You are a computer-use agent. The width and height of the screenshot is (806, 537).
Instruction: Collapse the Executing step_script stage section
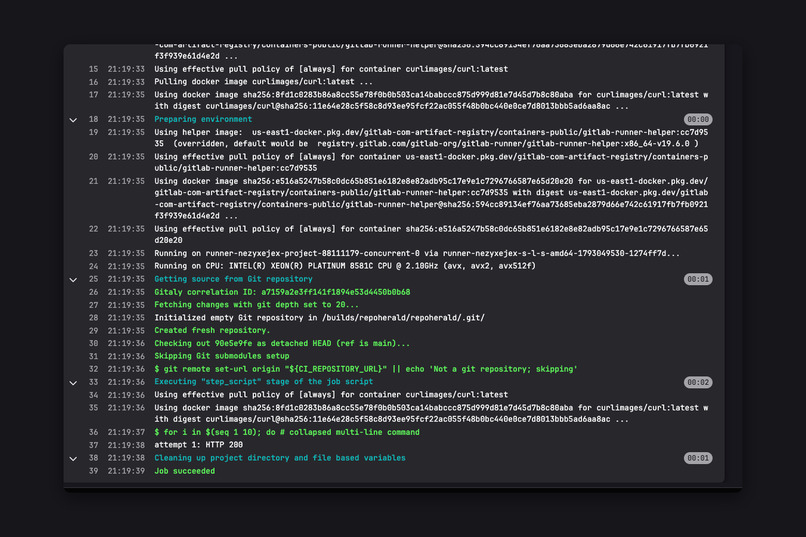73,383
